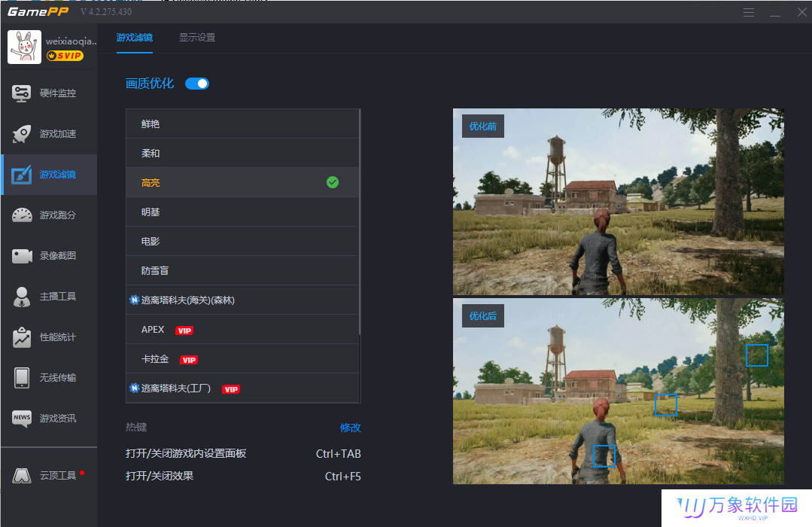
Task: Click the N badge beside 逃离塔科夫(海关)(森林)
Action: tap(134, 300)
